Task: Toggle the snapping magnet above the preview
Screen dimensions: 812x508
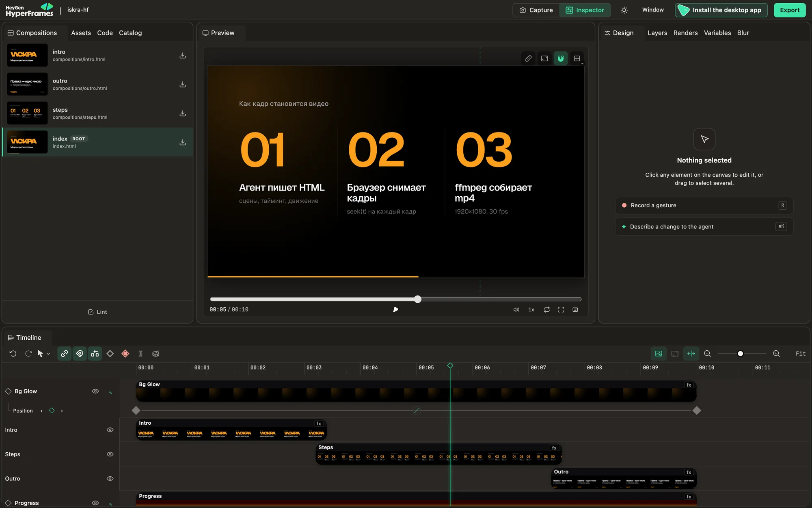Action: click(561, 59)
